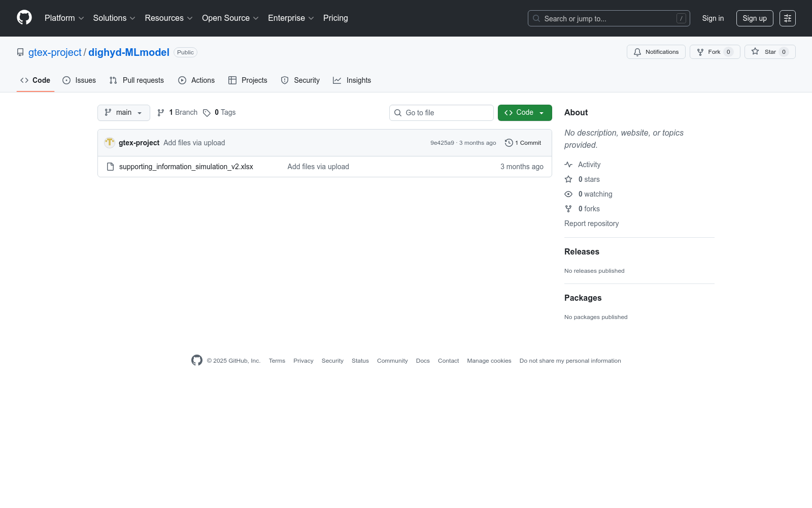Open the Releases heading link

click(x=582, y=251)
